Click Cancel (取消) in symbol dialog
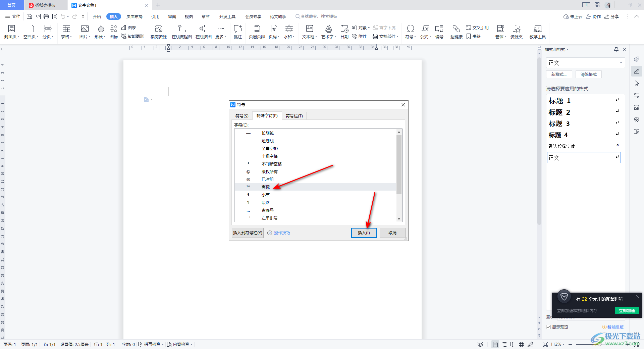 (392, 233)
